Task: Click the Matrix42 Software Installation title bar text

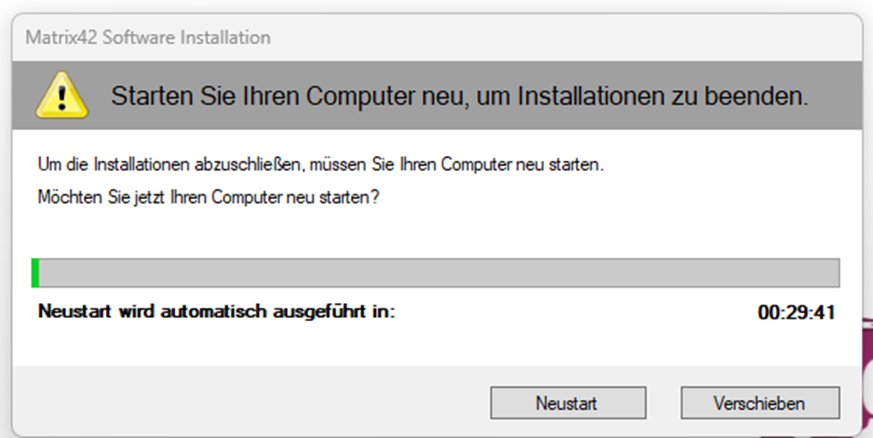Action: coord(148,38)
